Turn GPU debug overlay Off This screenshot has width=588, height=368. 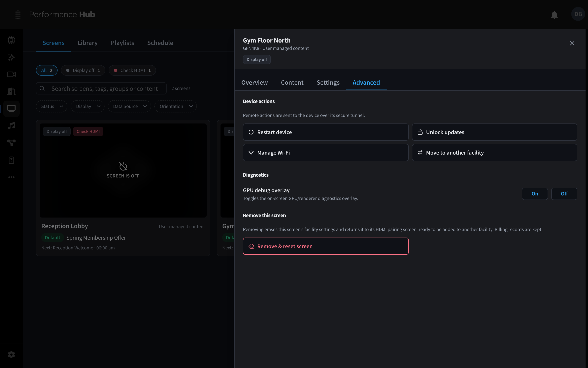pyautogui.click(x=564, y=194)
